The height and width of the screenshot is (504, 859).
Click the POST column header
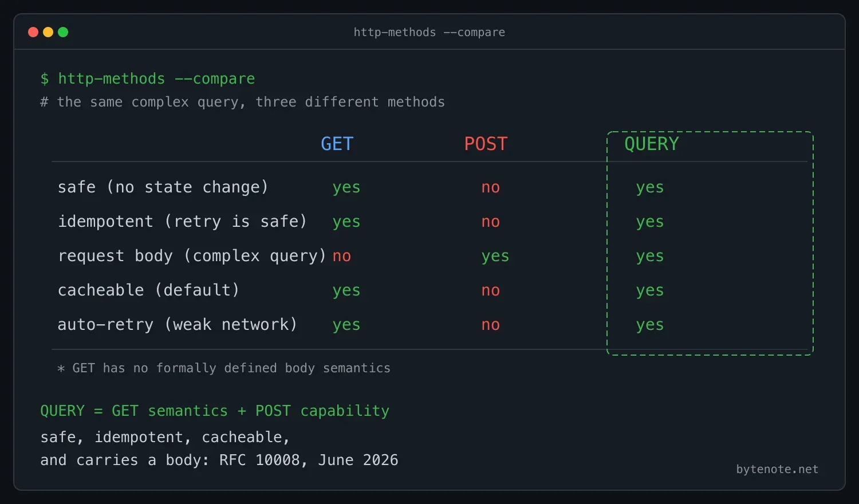486,144
